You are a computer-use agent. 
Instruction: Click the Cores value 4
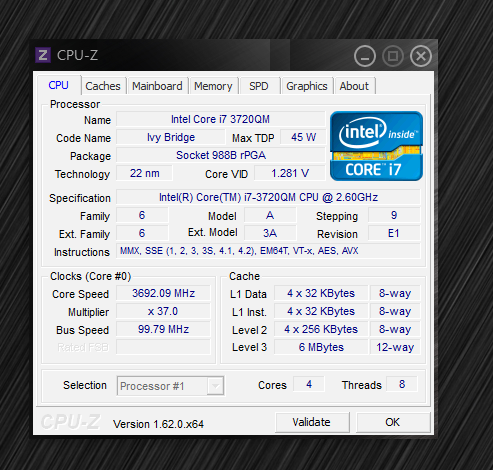(309, 384)
